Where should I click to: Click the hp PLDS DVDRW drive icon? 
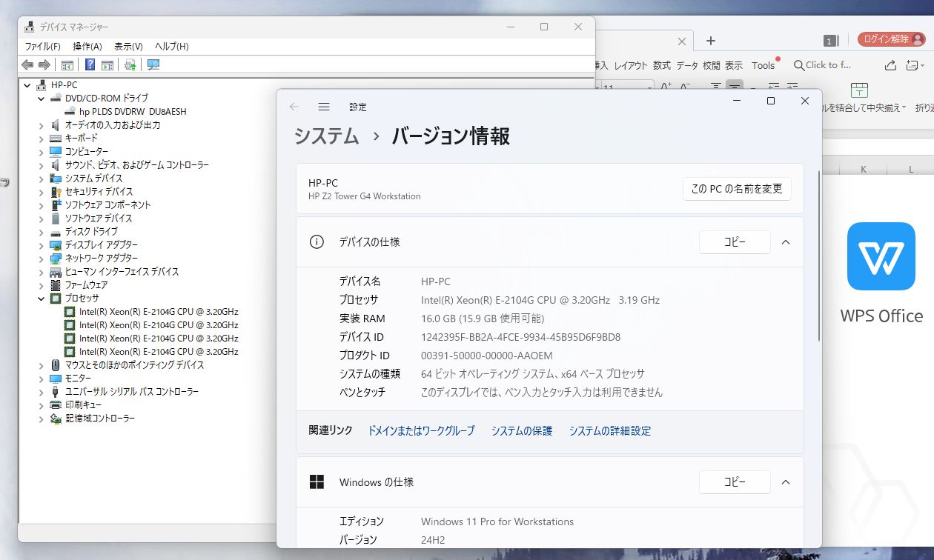(70, 111)
